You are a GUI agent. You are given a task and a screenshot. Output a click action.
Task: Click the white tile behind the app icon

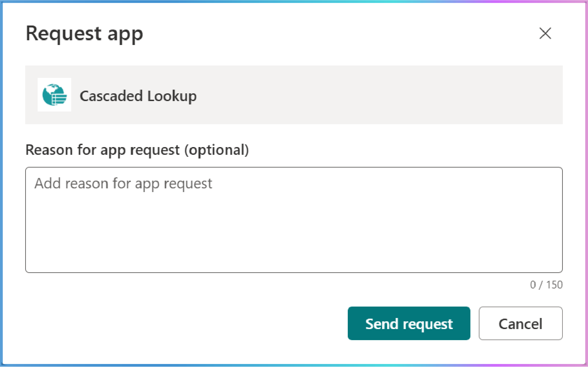[54, 95]
